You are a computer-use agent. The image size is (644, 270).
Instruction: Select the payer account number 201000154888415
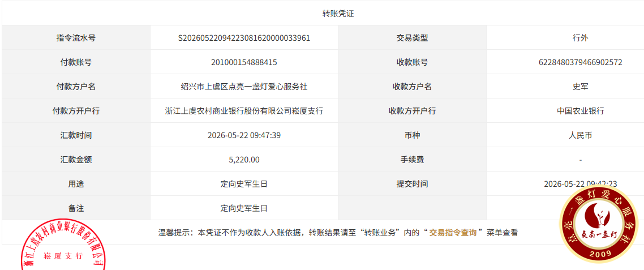pos(244,62)
